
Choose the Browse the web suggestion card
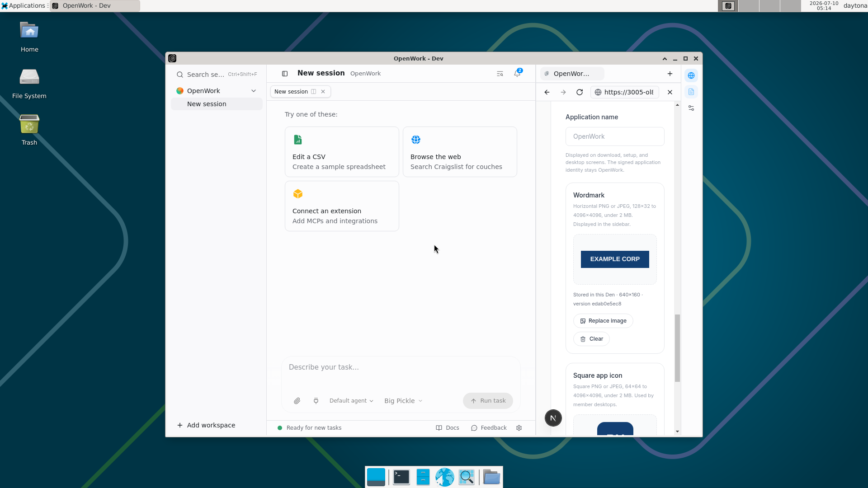(460, 152)
